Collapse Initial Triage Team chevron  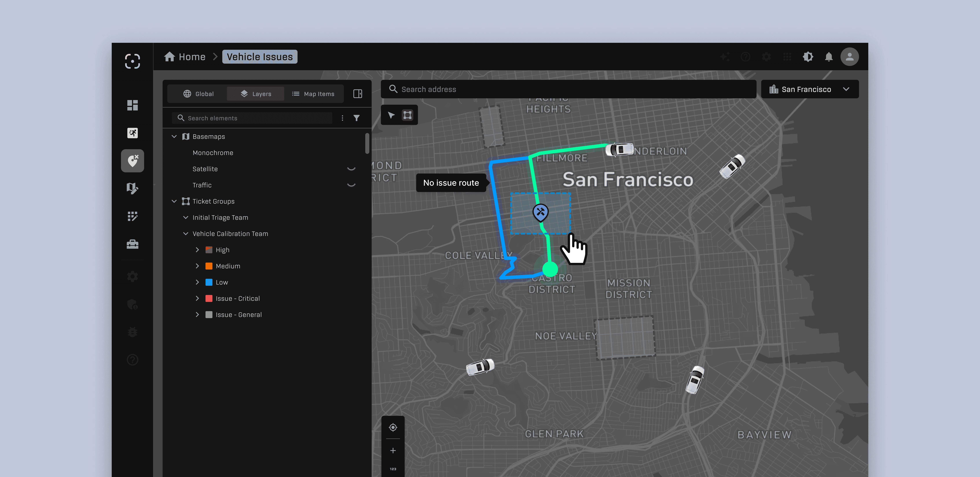[186, 217]
